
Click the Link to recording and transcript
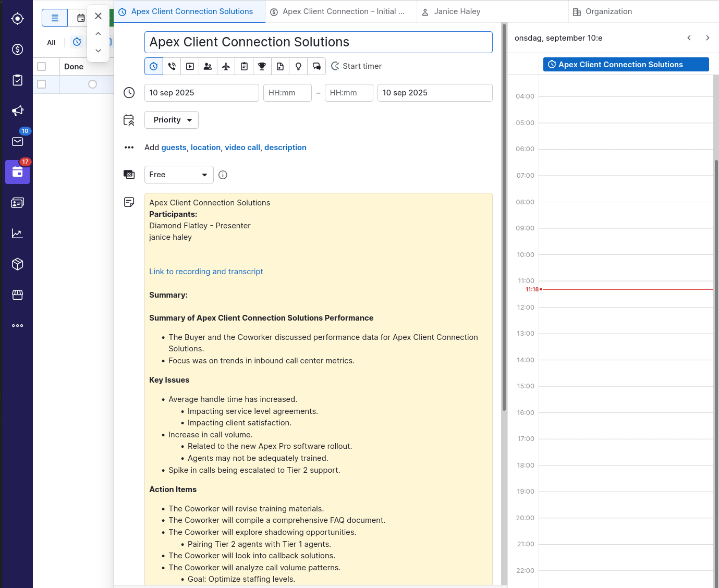click(206, 272)
